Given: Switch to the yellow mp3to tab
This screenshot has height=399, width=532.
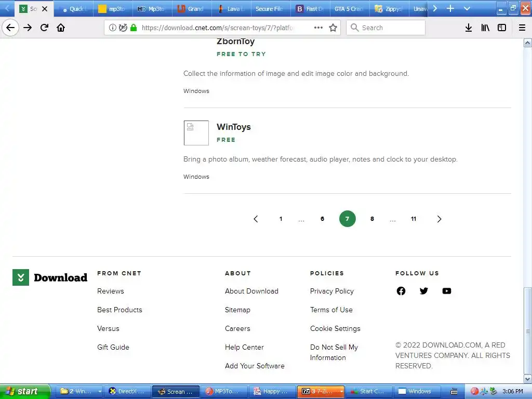Looking at the screenshot, I should coord(113,9).
